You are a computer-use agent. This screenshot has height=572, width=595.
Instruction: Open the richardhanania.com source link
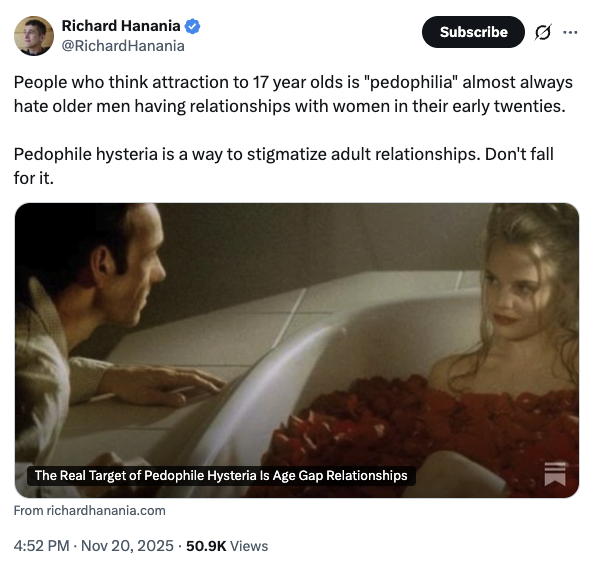[x=90, y=511]
